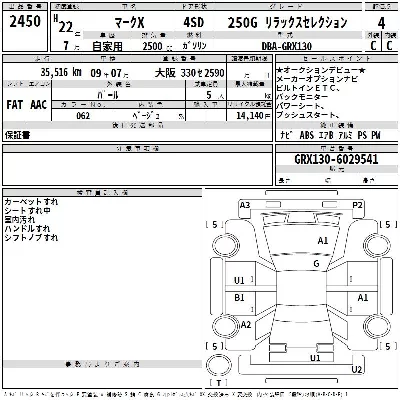Select the プッシュスタート line
Screen dimensions: 400x400
[308, 115]
